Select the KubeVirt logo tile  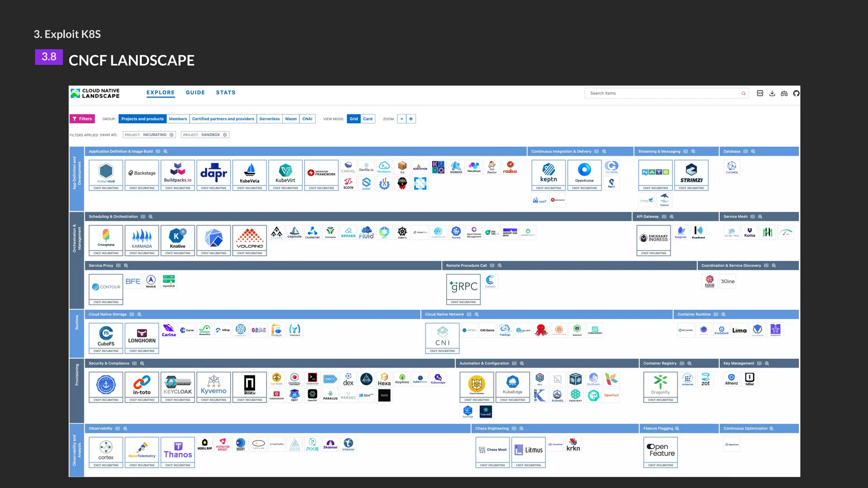[x=285, y=173]
